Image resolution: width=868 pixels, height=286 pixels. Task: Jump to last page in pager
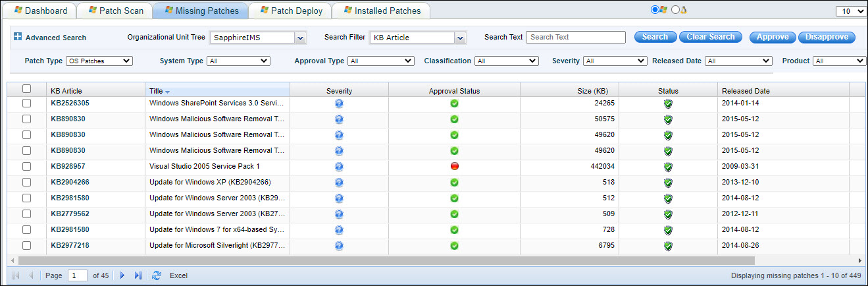click(x=138, y=275)
